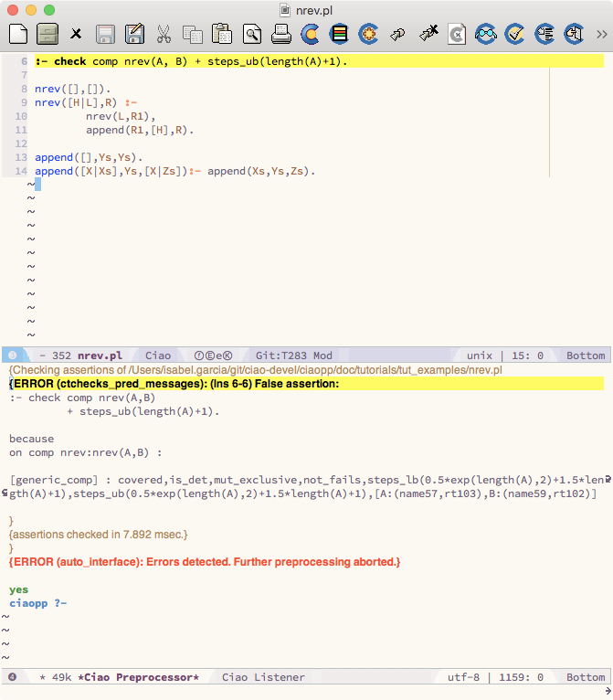This screenshot has width=613, height=700.
Task: Click the highlighted ERROR ctchecks_pred_messages line
Action: tap(174, 384)
